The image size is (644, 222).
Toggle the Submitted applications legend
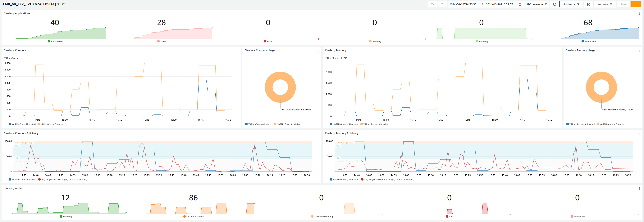click(x=588, y=41)
